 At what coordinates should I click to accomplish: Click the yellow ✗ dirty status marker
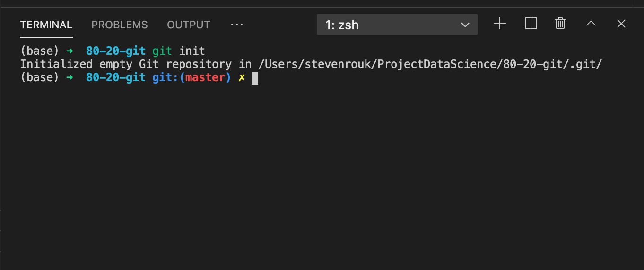241,78
